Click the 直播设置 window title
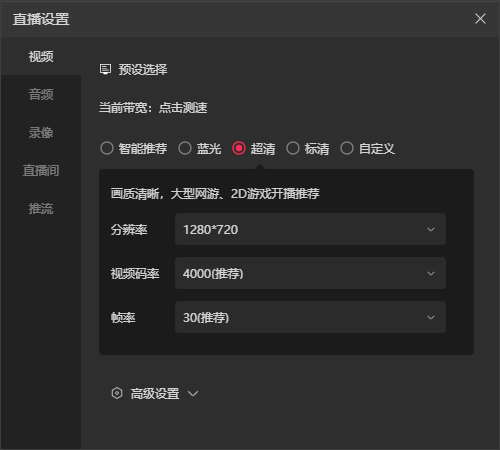500x450 pixels. point(41,19)
